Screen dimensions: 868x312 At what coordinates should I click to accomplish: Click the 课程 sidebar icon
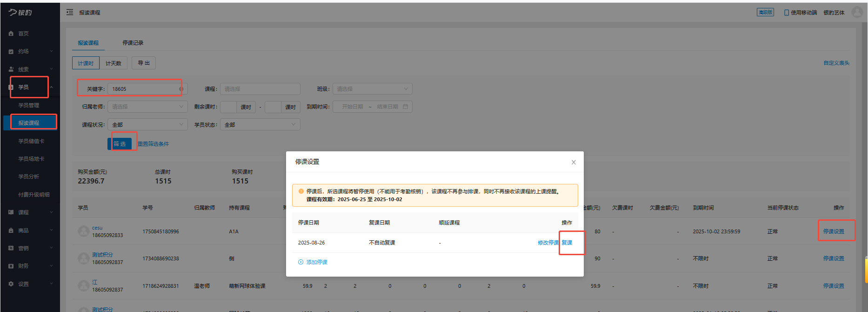[x=11, y=212]
